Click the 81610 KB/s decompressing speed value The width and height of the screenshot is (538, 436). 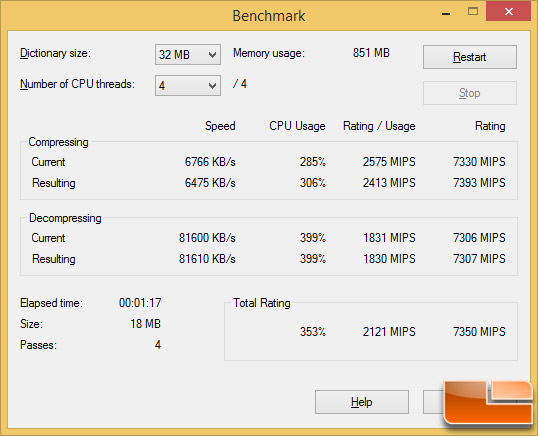point(207,259)
